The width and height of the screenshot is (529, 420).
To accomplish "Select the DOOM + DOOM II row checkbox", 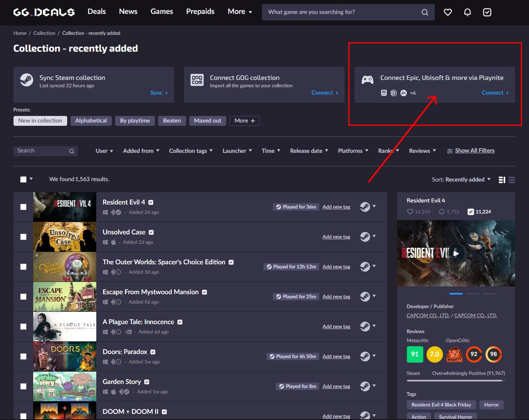I will pyautogui.click(x=23, y=416).
